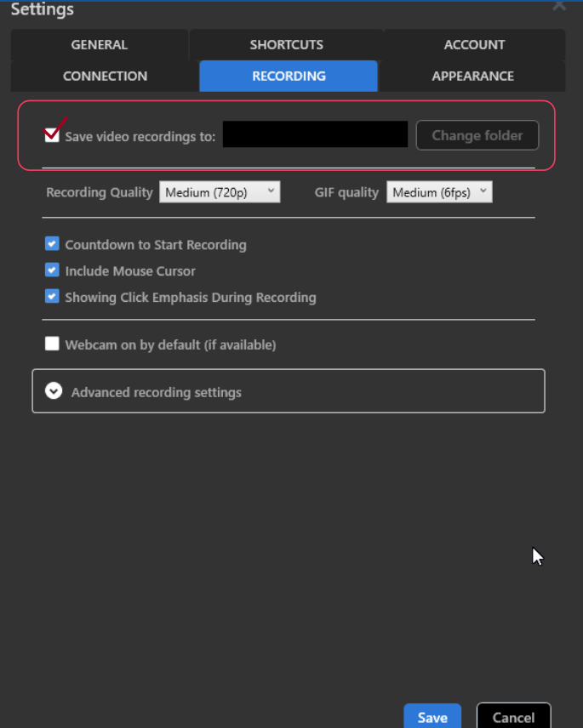
Task: Open the APPEARANCE tab
Action: [x=472, y=76]
